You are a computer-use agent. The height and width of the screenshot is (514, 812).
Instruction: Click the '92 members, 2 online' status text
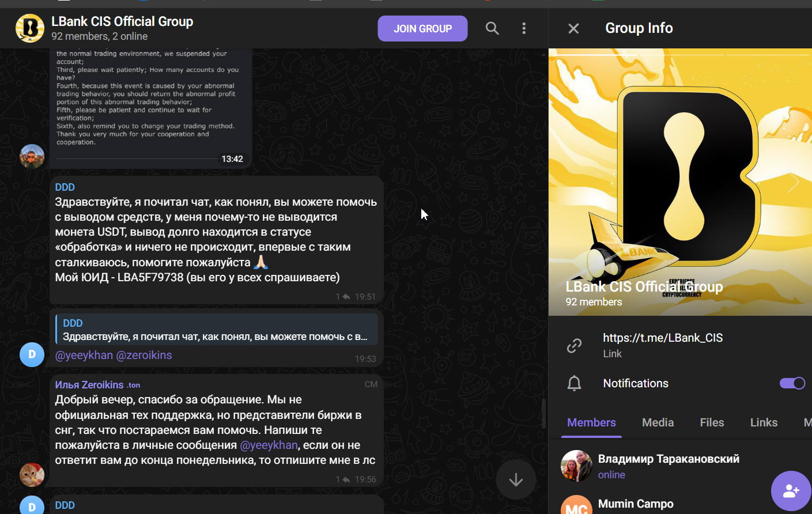99,36
